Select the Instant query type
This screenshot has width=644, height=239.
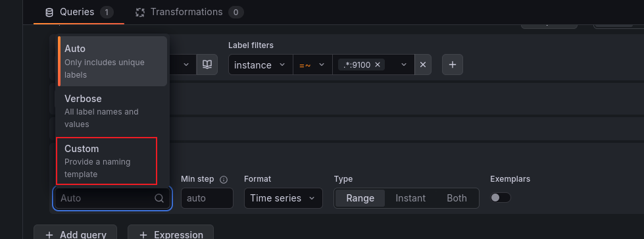(x=410, y=198)
